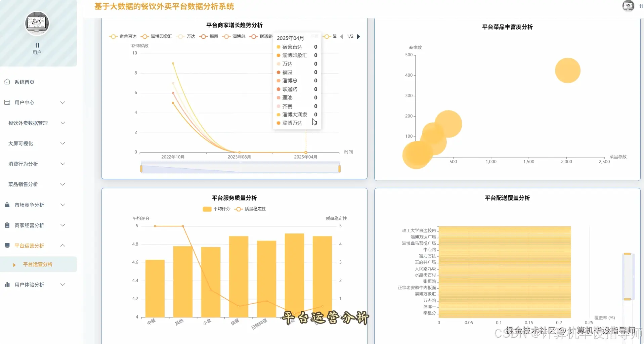Expand 用户体验分析 menu chevron
This screenshot has width=644, height=344.
(x=62, y=285)
